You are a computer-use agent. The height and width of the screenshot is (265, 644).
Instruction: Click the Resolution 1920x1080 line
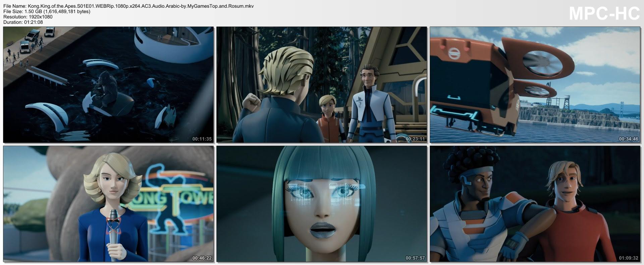point(28,17)
